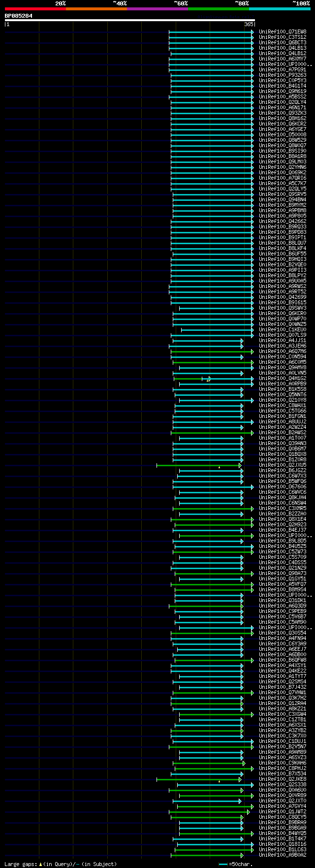Select the UniRef100_Q42662 label
Viewport: 315px width, 868px height.
[x=283, y=221]
